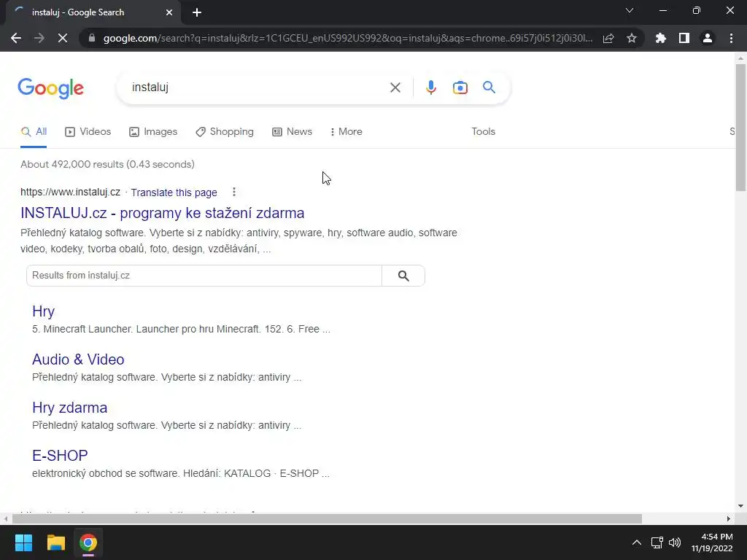This screenshot has width=747, height=560.
Task: Start a voice search with the microphone
Action: click(x=430, y=87)
